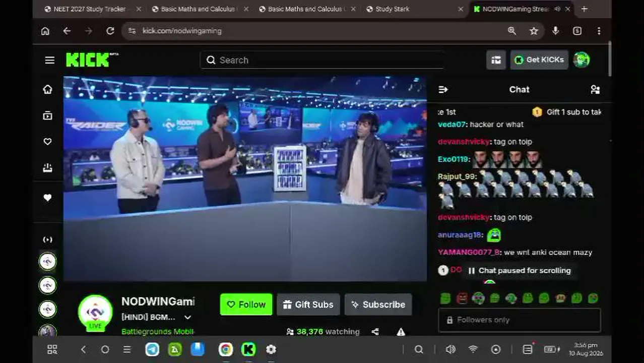Open Chrome from the taskbar
Viewport: 644px width, 363px height.
(x=225, y=349)
